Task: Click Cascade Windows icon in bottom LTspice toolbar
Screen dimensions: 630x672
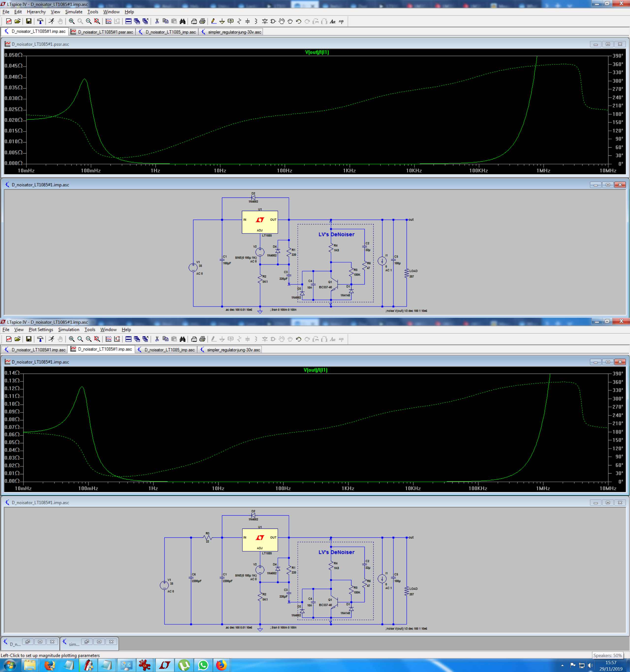Action: pyautogui.click(x=137, y=339)
